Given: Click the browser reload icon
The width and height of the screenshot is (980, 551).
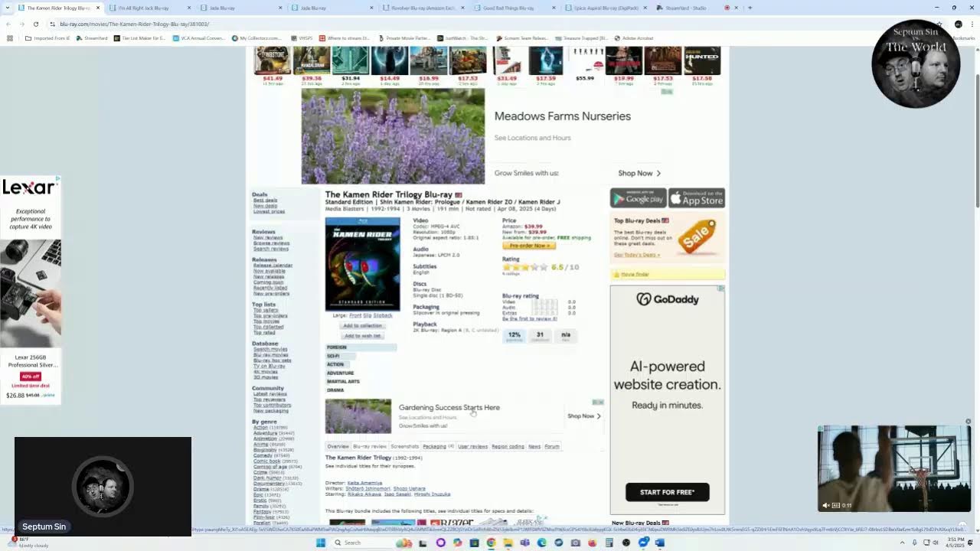Looking at the screenshot, I should (x=35, y=24).
